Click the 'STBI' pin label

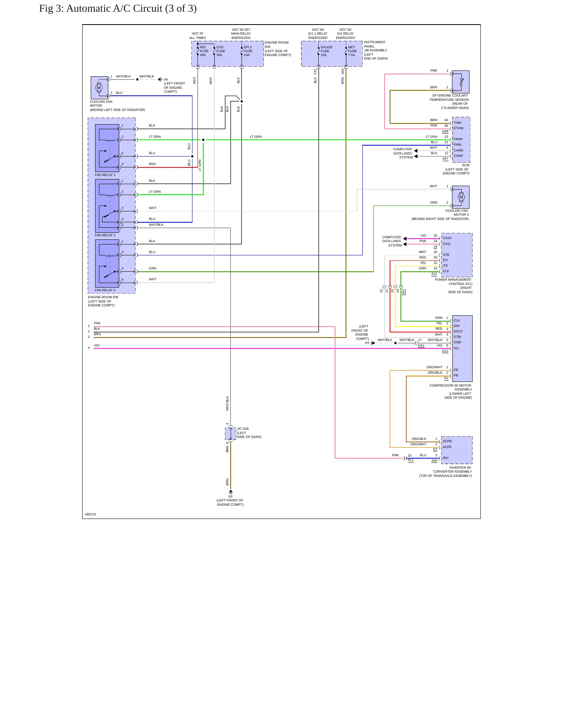coord(457,337)
